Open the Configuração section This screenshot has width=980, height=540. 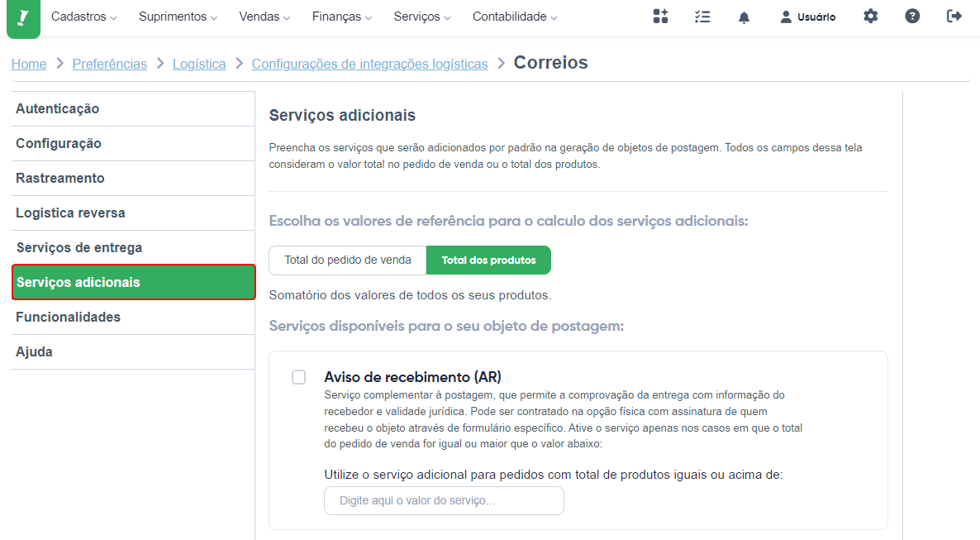coord(133,144)
